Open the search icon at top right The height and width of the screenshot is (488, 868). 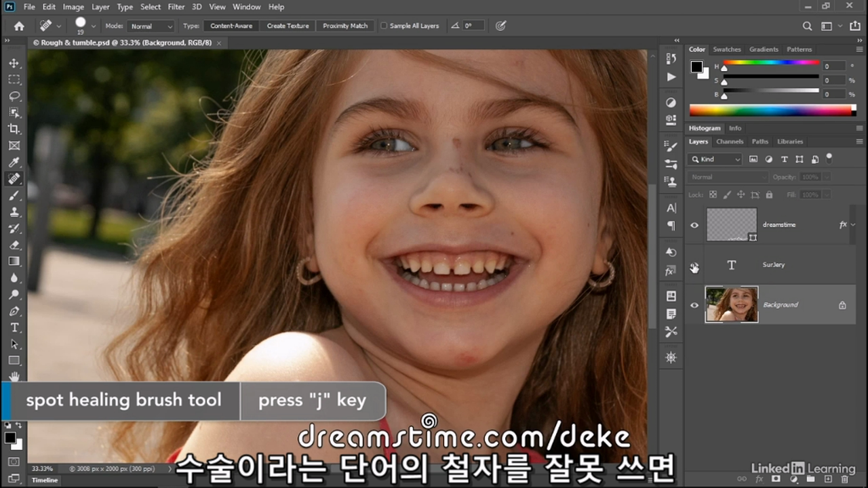(807, 26)
